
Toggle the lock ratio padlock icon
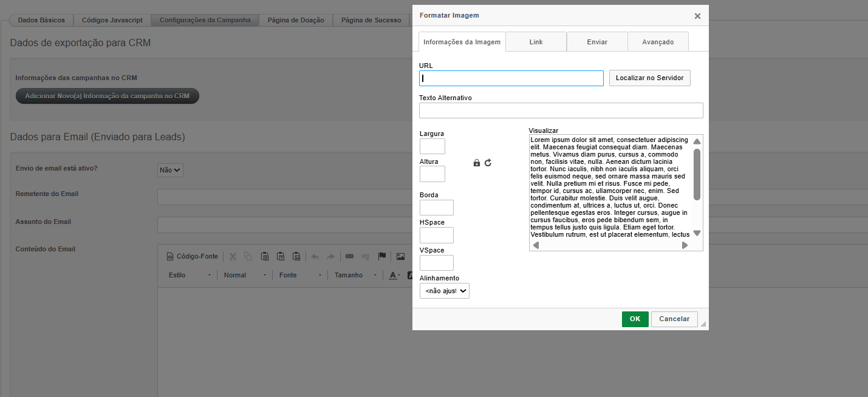click(477, 163)
